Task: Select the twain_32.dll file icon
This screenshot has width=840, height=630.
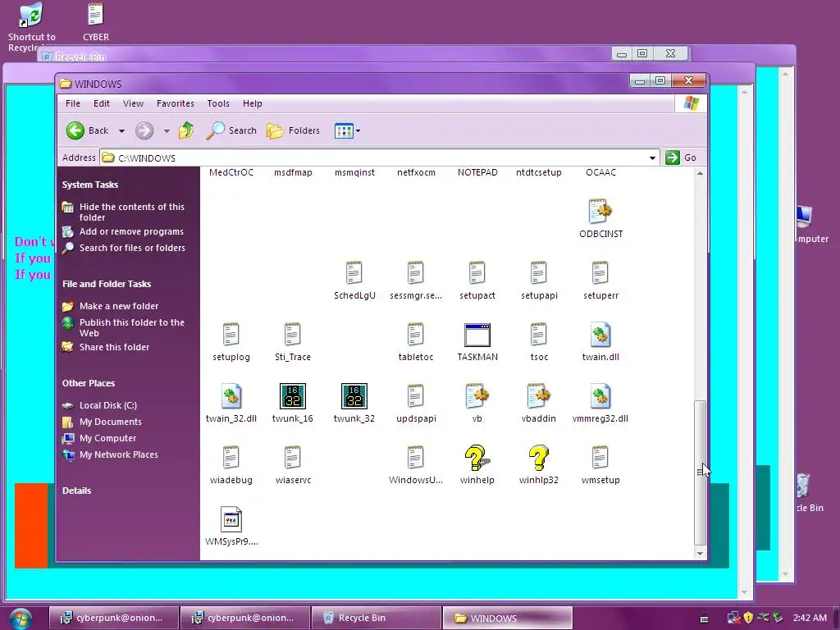Action: 231,396
